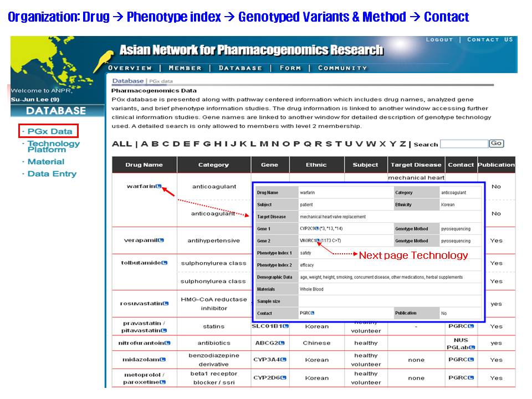Click the antibiotics category cell
The width and height of the screenshot is (532, 399).
[x=214, y=343]
